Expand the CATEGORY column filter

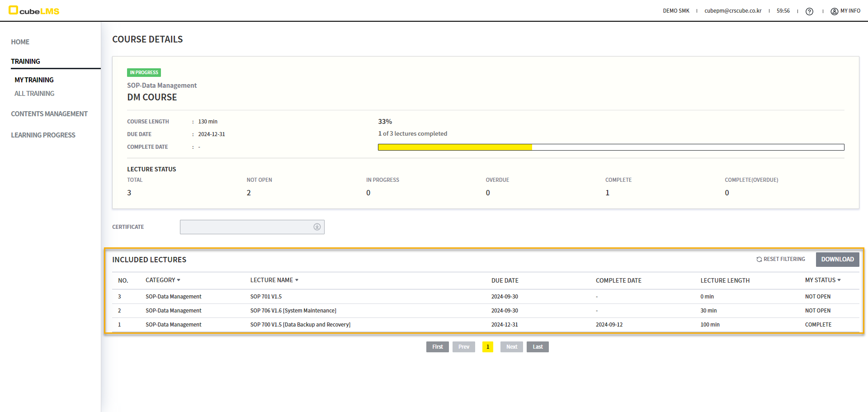(179, 280)
